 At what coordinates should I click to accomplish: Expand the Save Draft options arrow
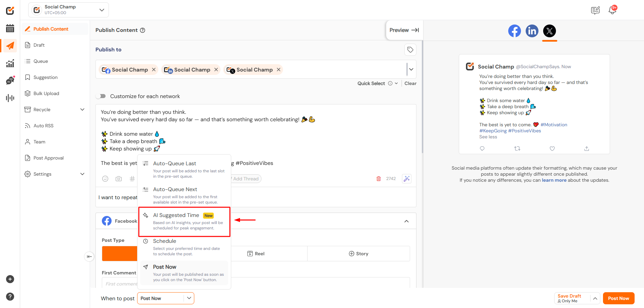[x=595, y=298]
